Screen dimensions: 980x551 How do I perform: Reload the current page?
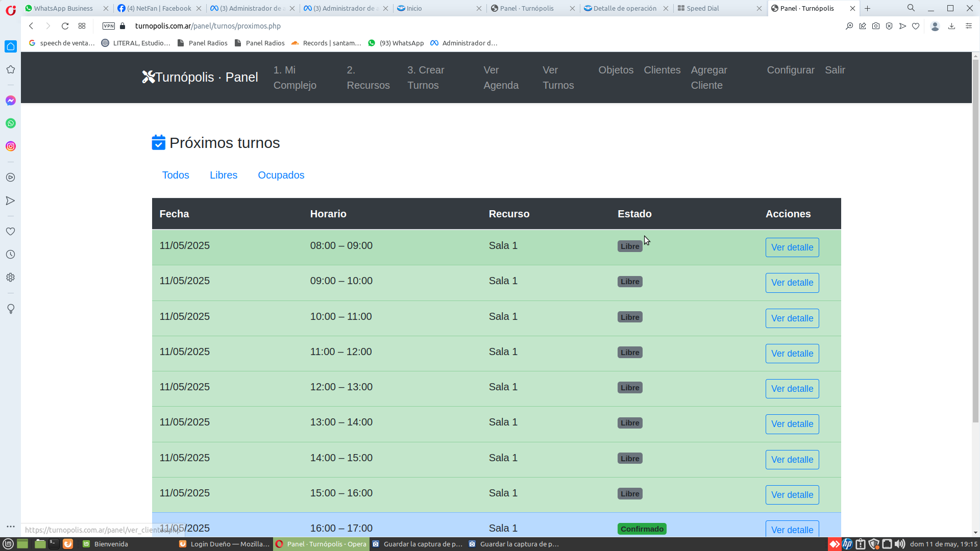65,26
